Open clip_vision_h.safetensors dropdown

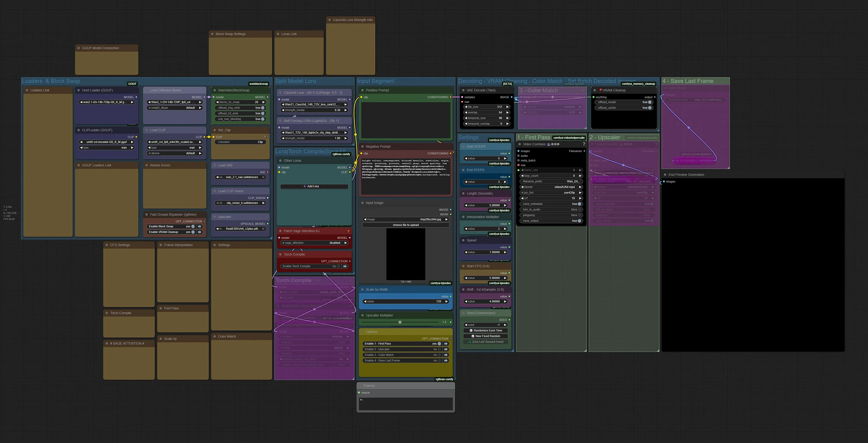click(x=241, y=203)
